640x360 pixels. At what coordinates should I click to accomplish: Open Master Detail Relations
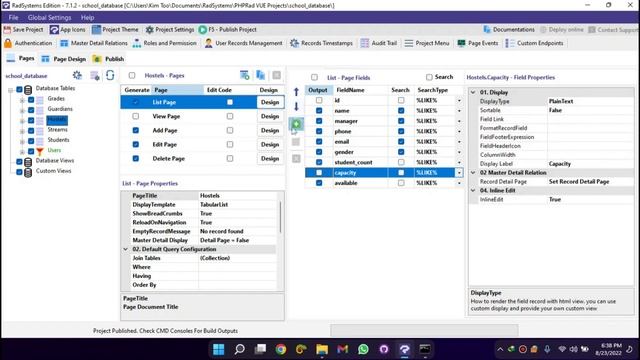pos(93,43)
